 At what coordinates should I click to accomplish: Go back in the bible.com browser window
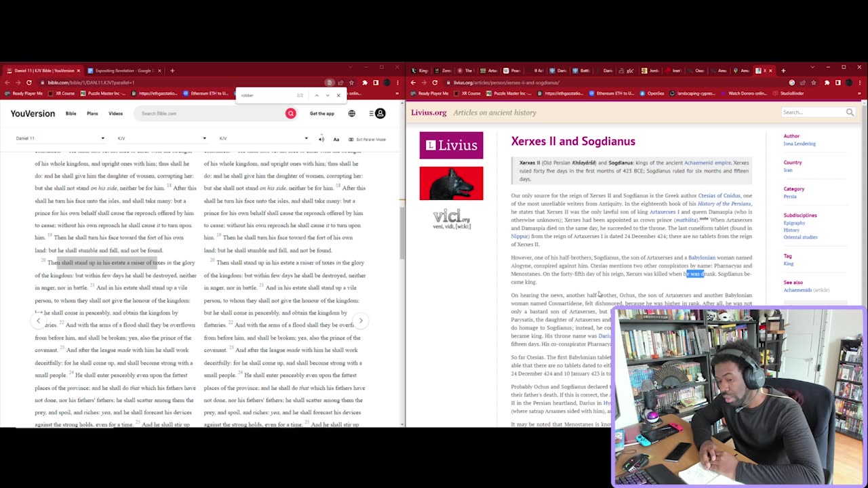[7, 83]
